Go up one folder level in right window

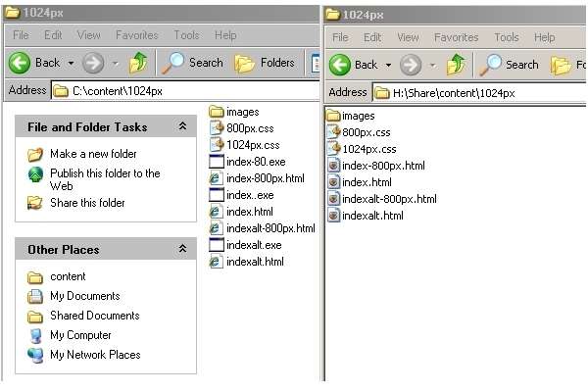[456, 65]
